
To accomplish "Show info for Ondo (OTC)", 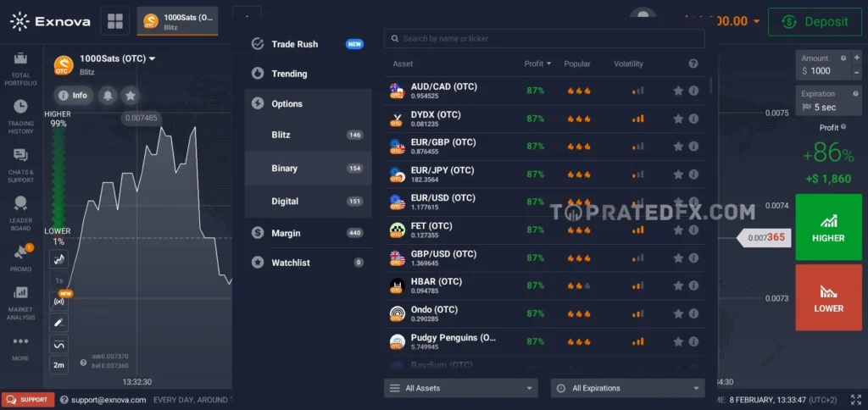I will (693, 313).
